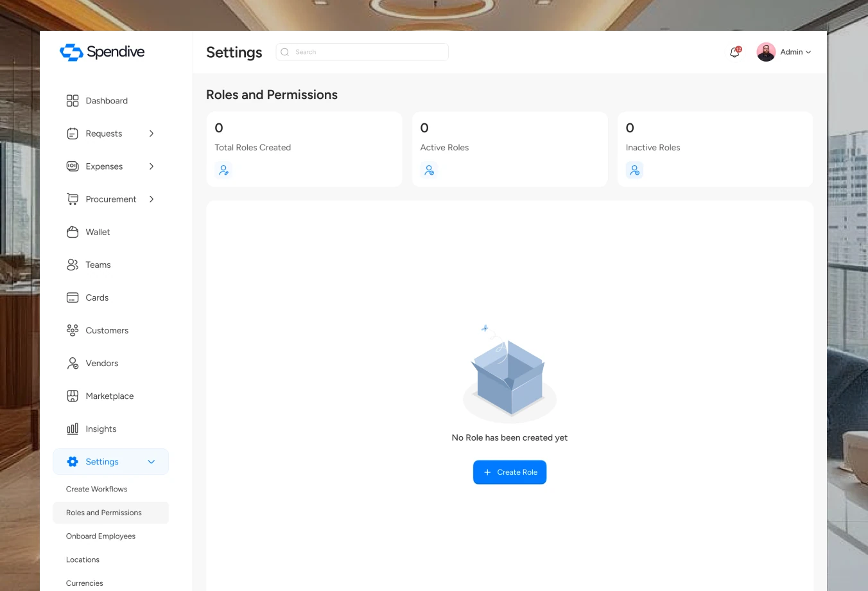Click the Admin profile avatar
Image resolution: width=868 pixels, height=591 pixels.
point(766,52)
